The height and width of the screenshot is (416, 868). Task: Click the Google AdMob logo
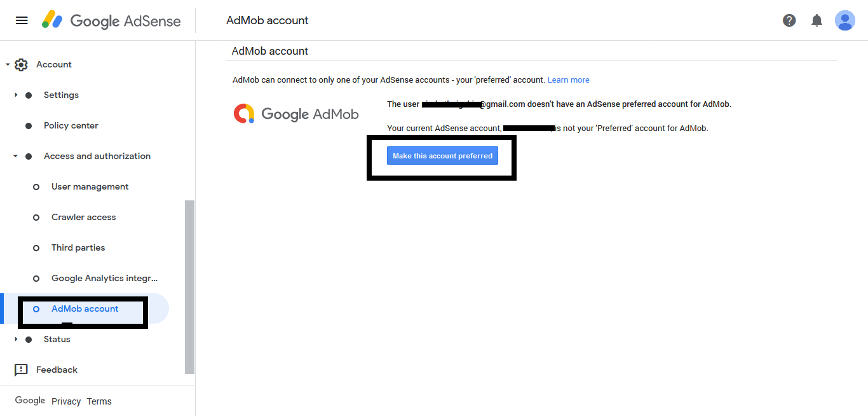coord(296,114)
